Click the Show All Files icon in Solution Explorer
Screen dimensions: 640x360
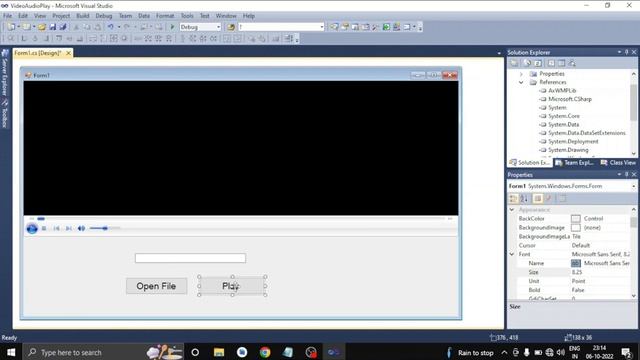527,63
